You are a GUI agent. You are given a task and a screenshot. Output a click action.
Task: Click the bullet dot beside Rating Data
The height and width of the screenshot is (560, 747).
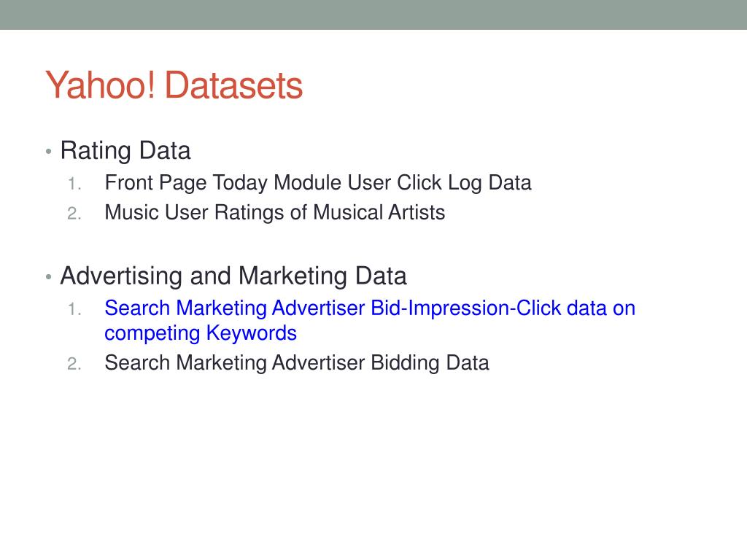[x=48, y=152]
